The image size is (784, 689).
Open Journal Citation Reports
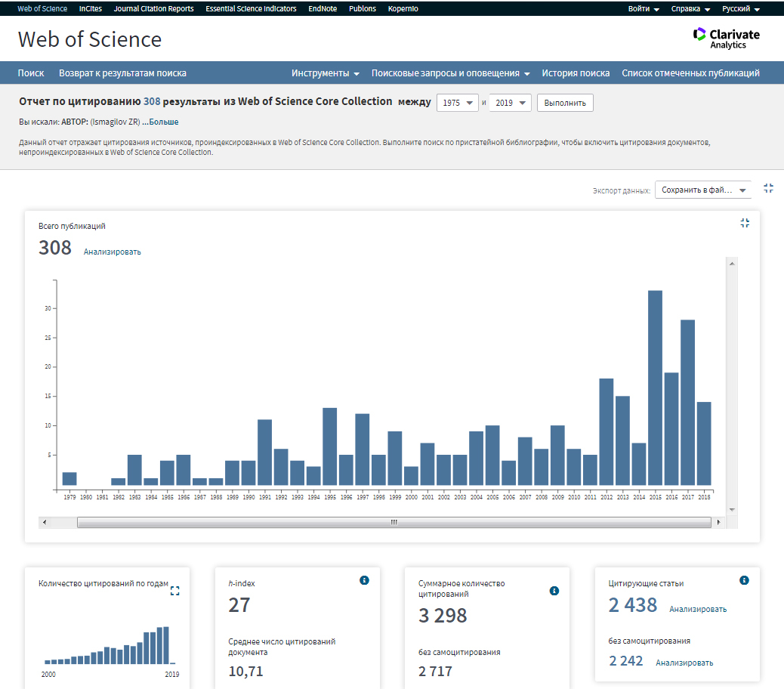[153, 9]
